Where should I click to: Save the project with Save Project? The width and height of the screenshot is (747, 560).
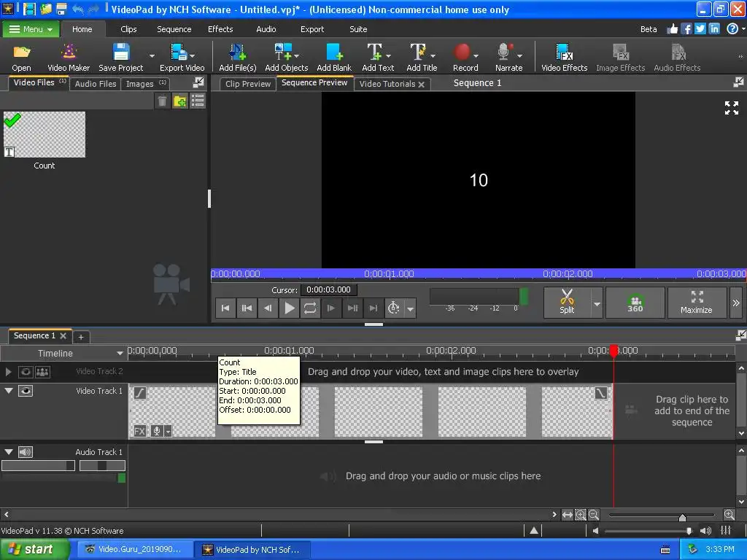click(120, 58)
